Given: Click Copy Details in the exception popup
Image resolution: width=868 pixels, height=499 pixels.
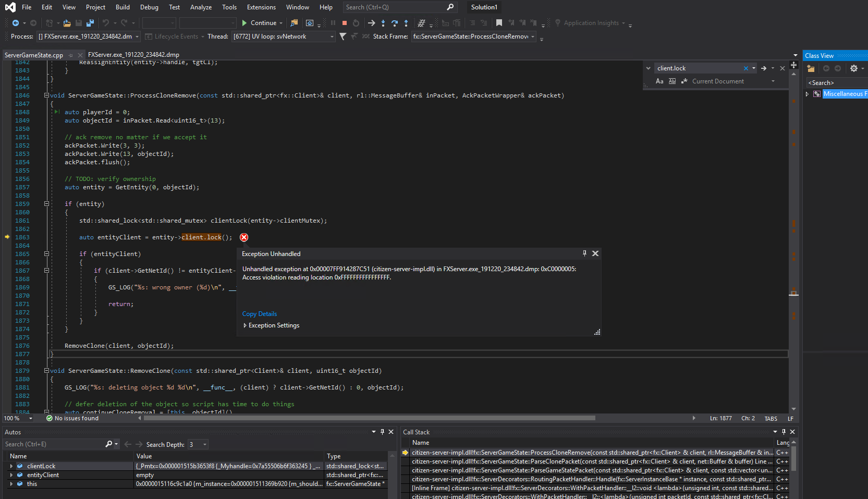Looking at the screenshot, I should coord(260,313).
